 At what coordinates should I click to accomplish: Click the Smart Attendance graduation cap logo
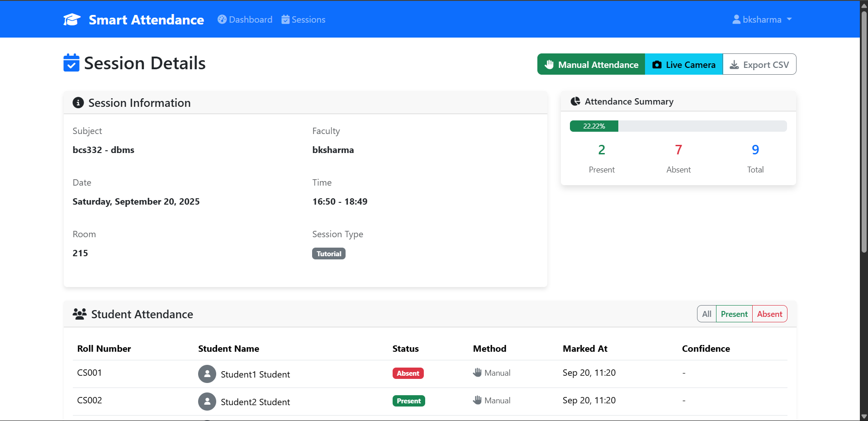(x=71, y=19)
